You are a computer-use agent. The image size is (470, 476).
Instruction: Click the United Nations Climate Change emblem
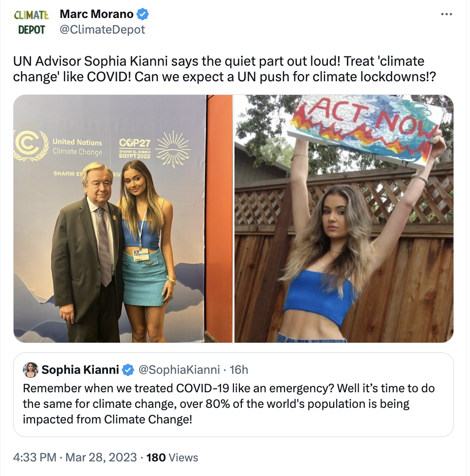click(31, 146)
